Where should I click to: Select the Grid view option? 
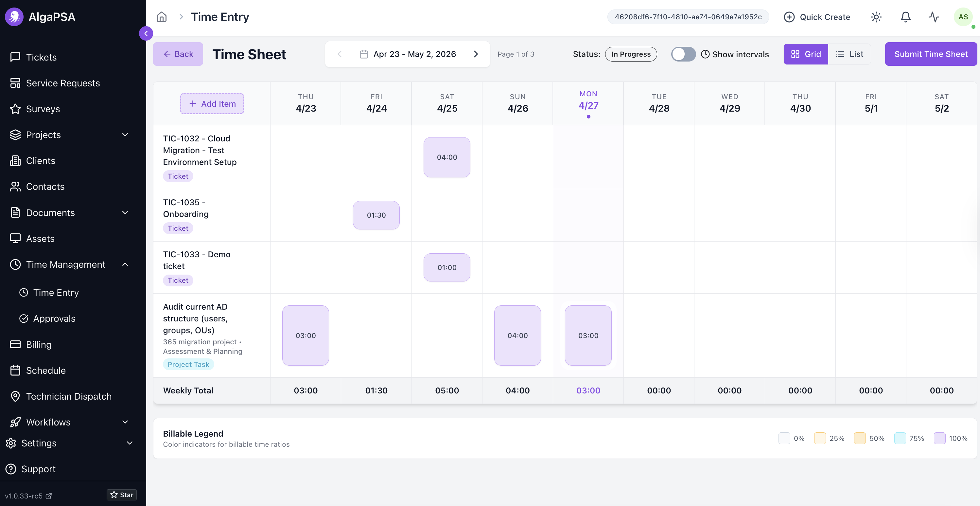(806, 54)
